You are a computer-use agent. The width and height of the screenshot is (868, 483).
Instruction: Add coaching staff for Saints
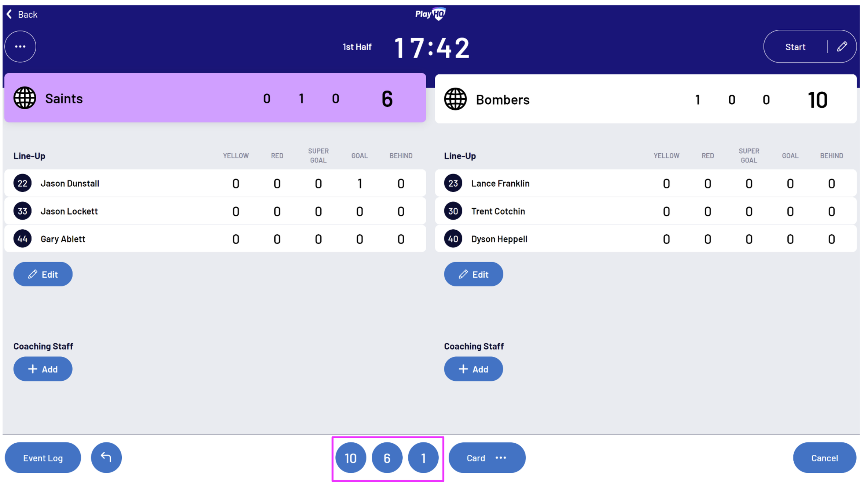43,369
